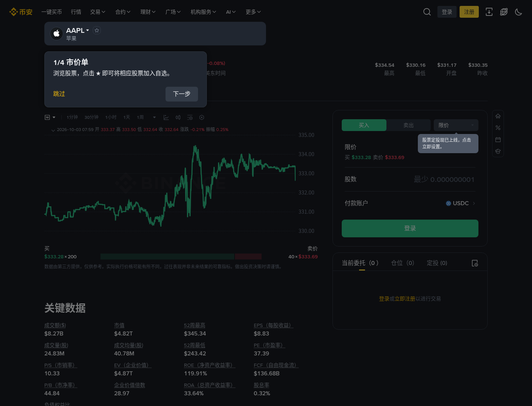Click the 股数 quantity input field
This screenshot has width=532, height=406.
click(410, 179)
